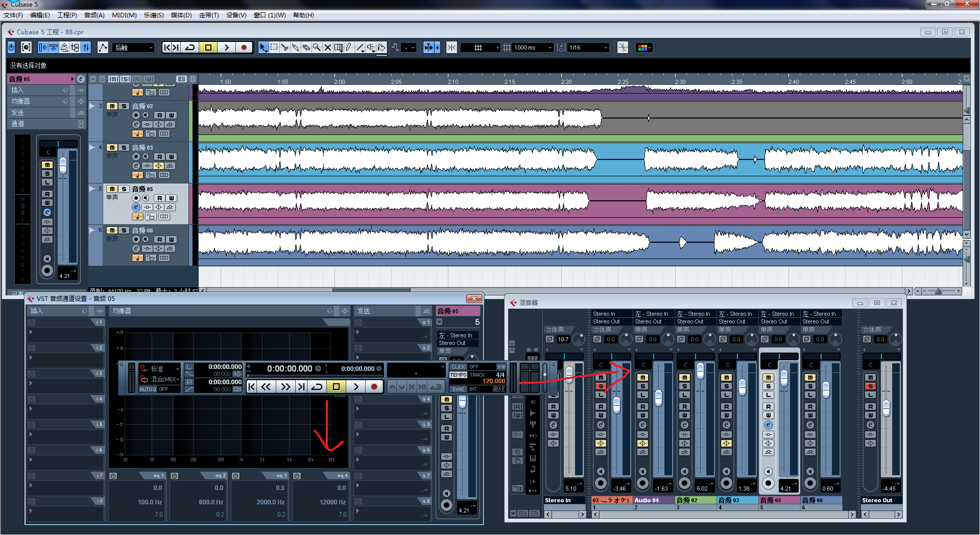Select the Erase tool
This screenshot has height=535, width=980.
tap(306, 48)
